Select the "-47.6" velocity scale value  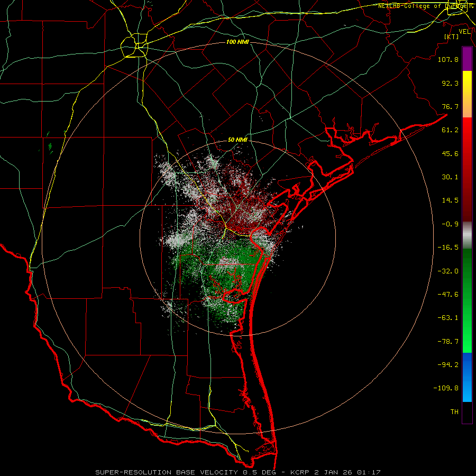point(448,295)
